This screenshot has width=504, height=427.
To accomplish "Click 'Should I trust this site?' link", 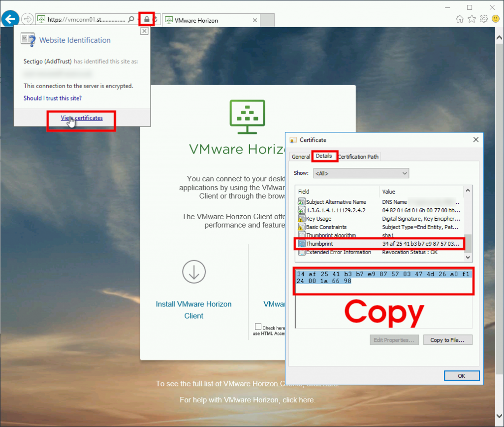I will 53,98.
